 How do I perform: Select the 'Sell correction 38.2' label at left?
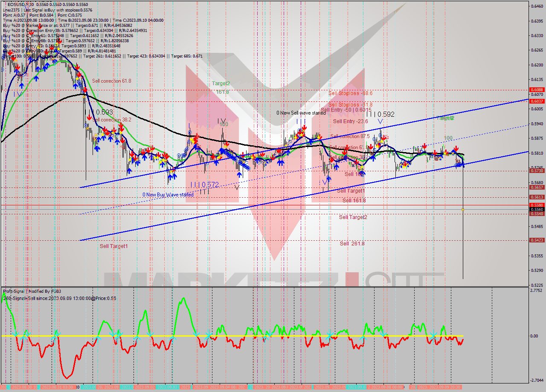111,120
